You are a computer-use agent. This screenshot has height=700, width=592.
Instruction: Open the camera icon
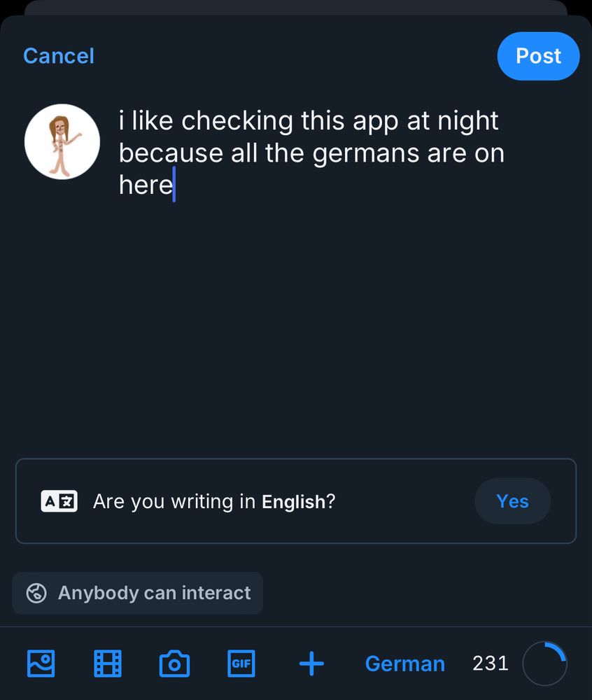[x=174, y=664]
